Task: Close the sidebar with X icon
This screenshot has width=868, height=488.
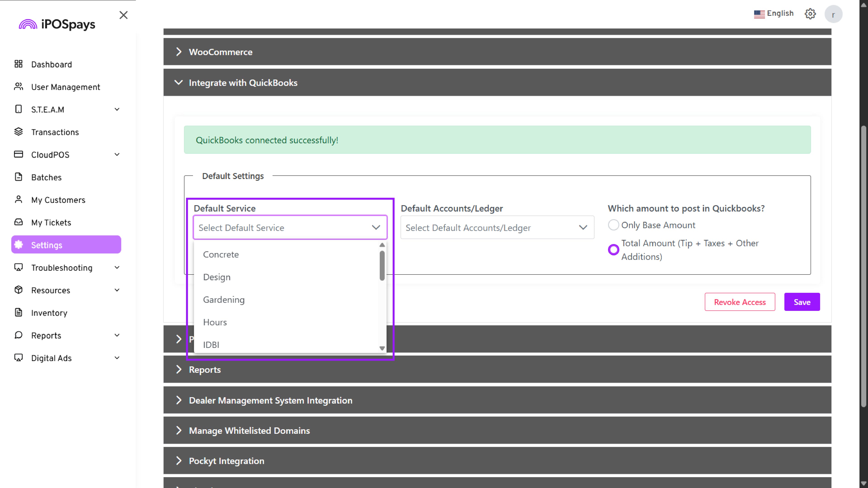Action: tap(123, 15)
